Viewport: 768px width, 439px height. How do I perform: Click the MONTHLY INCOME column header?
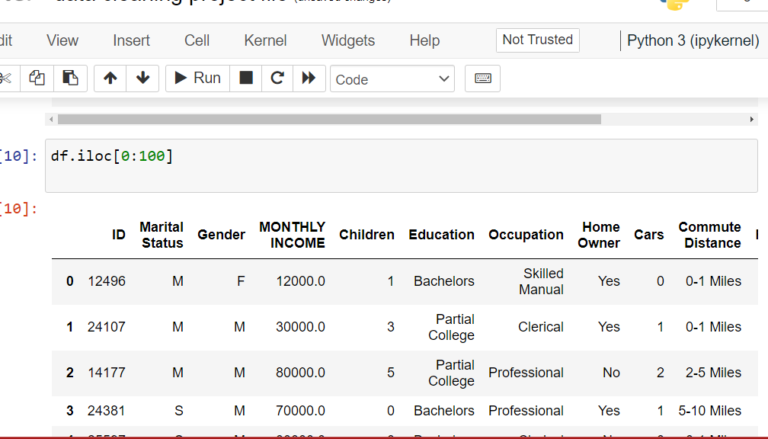[292, 235]
